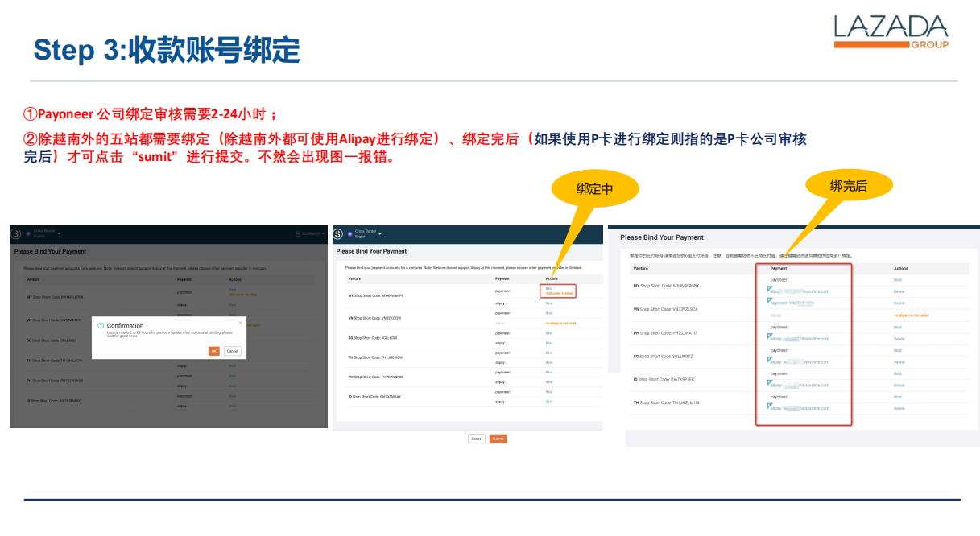Click the S logo above Submit panel

pos(339,233)
